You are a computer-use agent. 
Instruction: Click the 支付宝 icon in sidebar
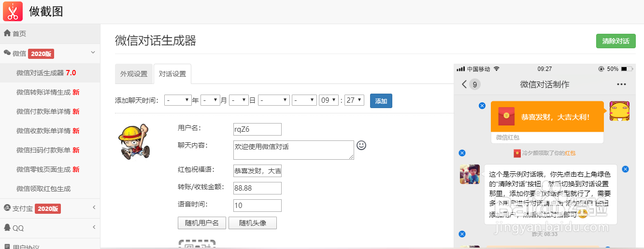7,208
